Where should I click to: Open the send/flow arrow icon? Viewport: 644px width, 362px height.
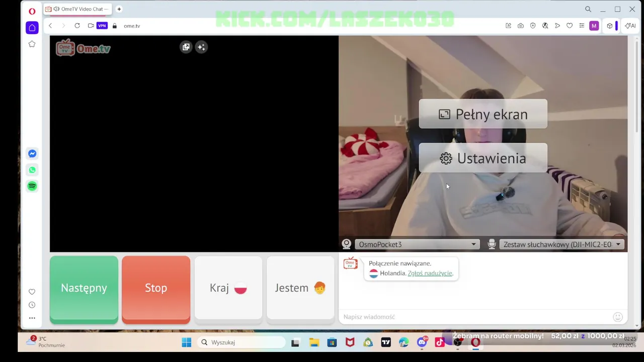(x=557, y=26)
